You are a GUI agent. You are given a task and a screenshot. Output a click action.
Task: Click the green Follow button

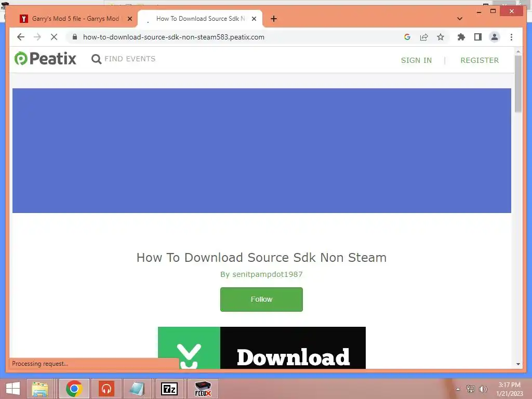[x=261, y=299]
